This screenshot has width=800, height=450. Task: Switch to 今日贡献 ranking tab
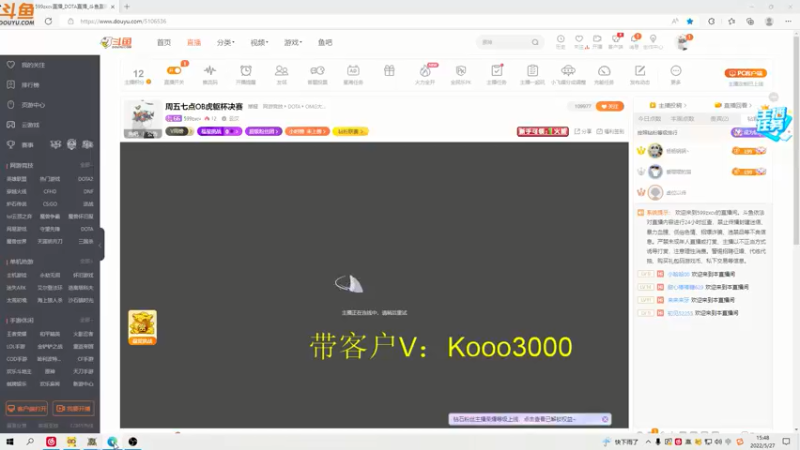[x=649, y=118]
